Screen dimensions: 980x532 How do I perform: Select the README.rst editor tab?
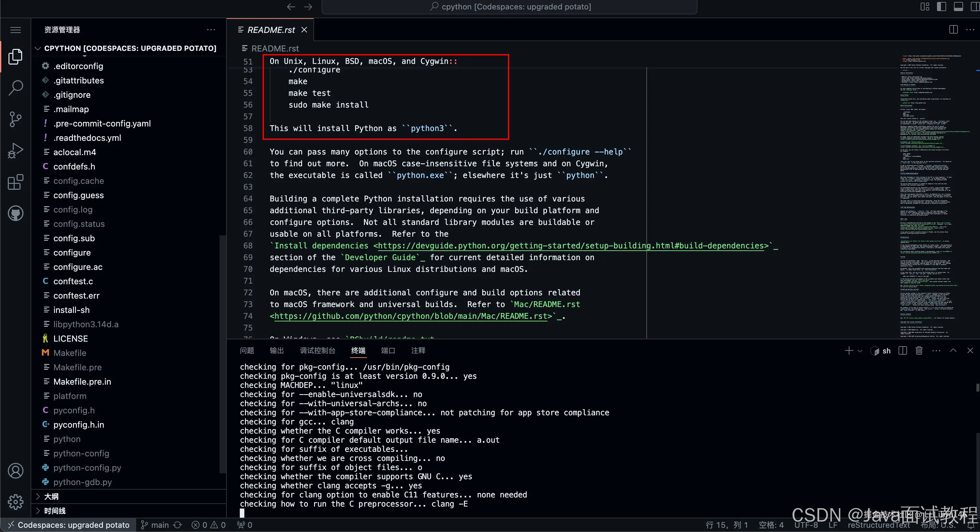tap(270, 30)
